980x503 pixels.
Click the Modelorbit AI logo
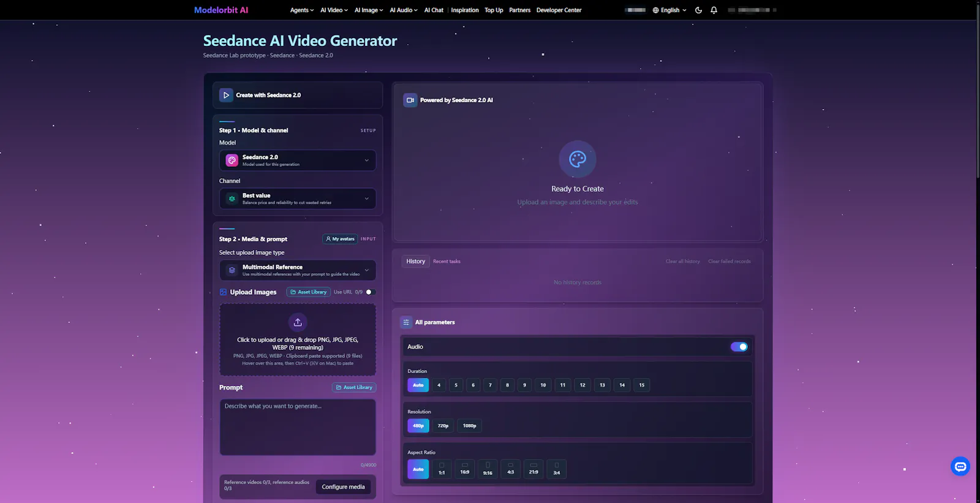[x=221, y=10]
